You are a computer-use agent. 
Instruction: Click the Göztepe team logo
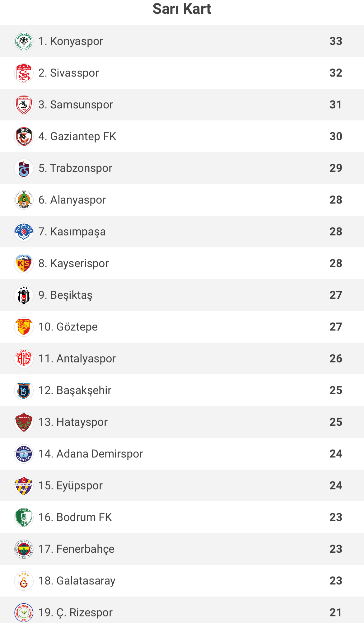tap(24, 327)
